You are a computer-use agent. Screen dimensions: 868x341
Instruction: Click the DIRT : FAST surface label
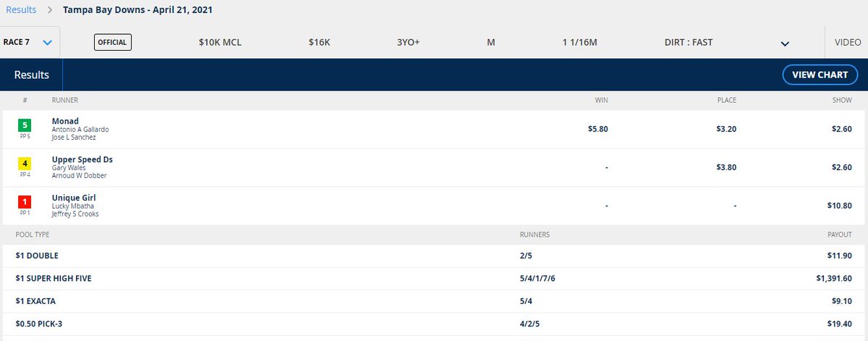coord(689,42)
